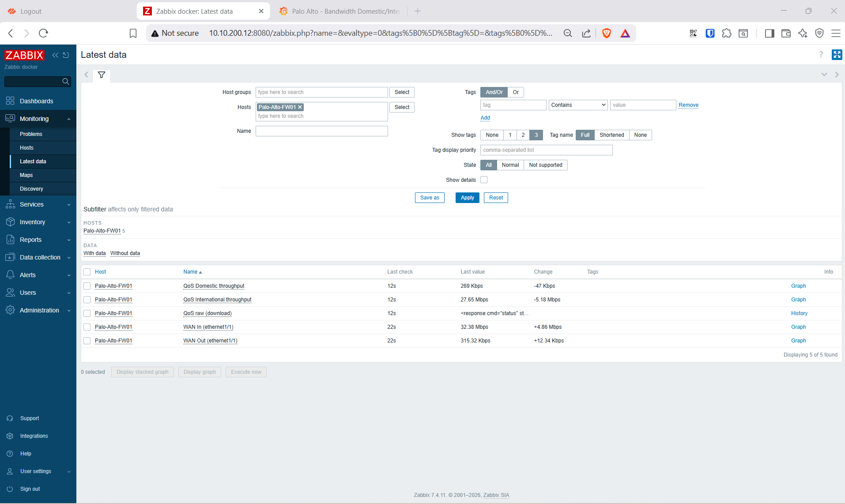Screen dimensions: 845x504
Task: Open browser share icon in address bar
Action: (x=586, y=33)
